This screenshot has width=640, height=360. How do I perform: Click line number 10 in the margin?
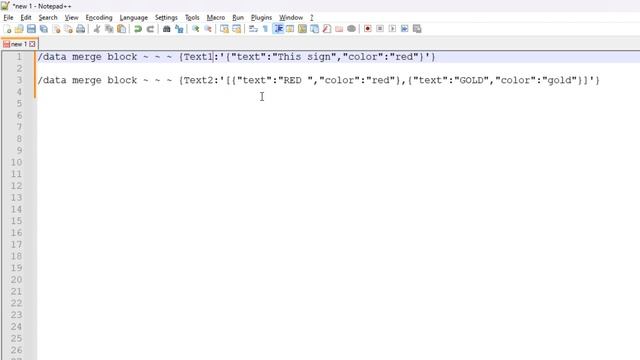tap(16, 162)
